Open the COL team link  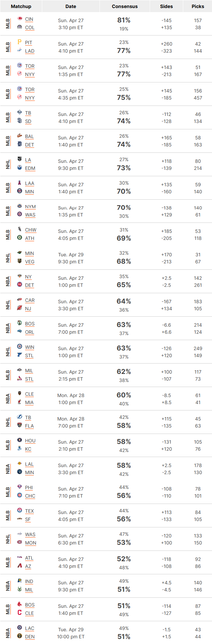[30, 27]
